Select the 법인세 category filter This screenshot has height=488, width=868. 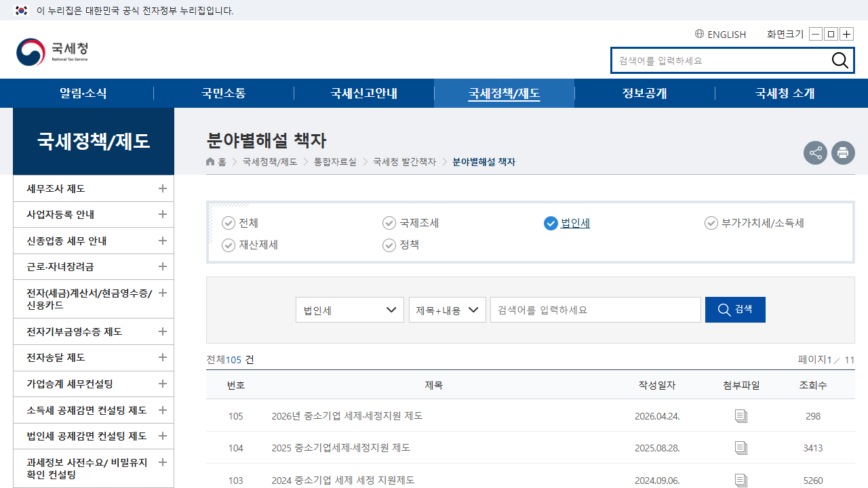click(567, 223)
